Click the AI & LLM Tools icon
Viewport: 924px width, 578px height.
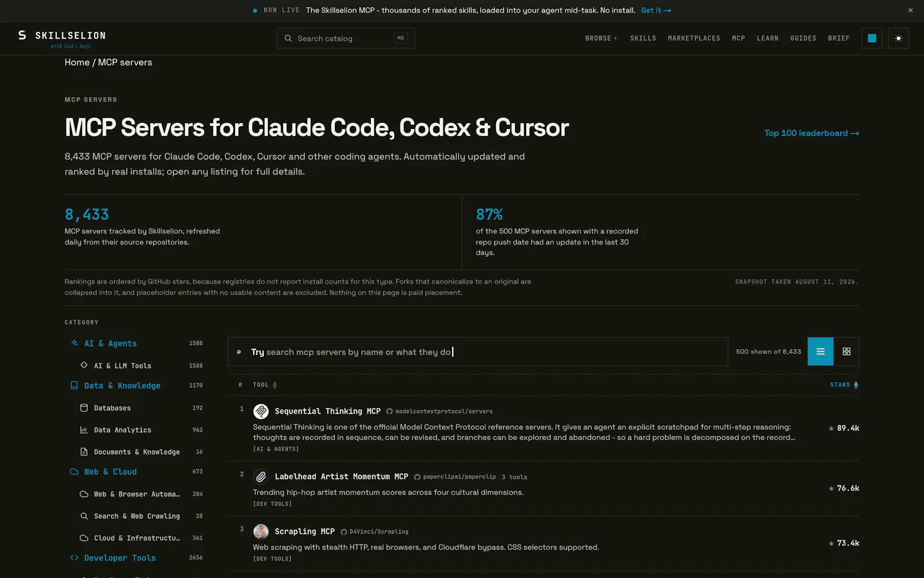(84, 365)
